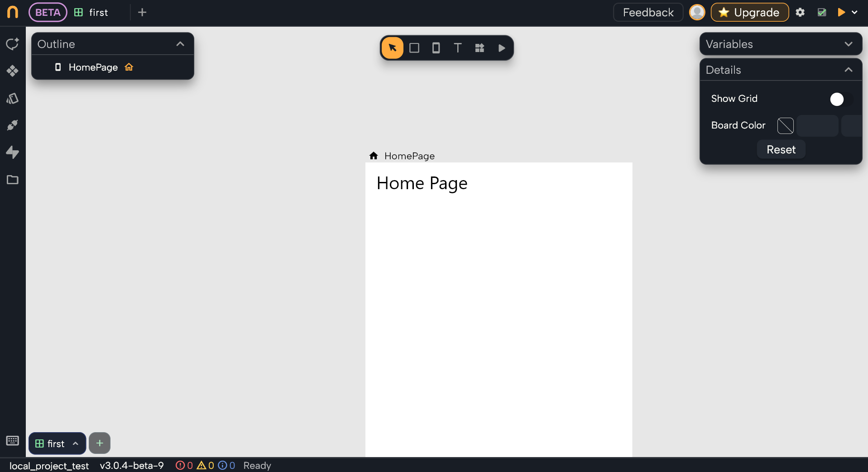The width and height of the screenshot is (868, 472).
Task: Select HomePage in the Outline tree
Action: pos(93,67)
